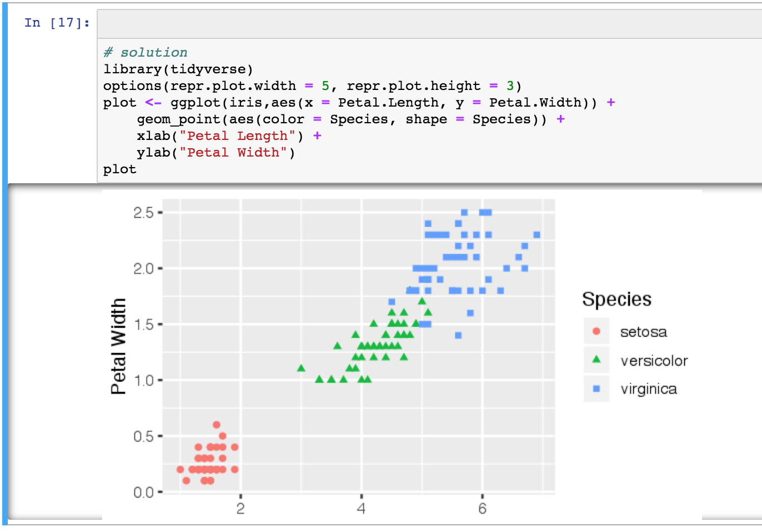This screenshot has height=532, width=762.
Task: Select the "In [17]:" cell prompt
Action: click(57, 23)
